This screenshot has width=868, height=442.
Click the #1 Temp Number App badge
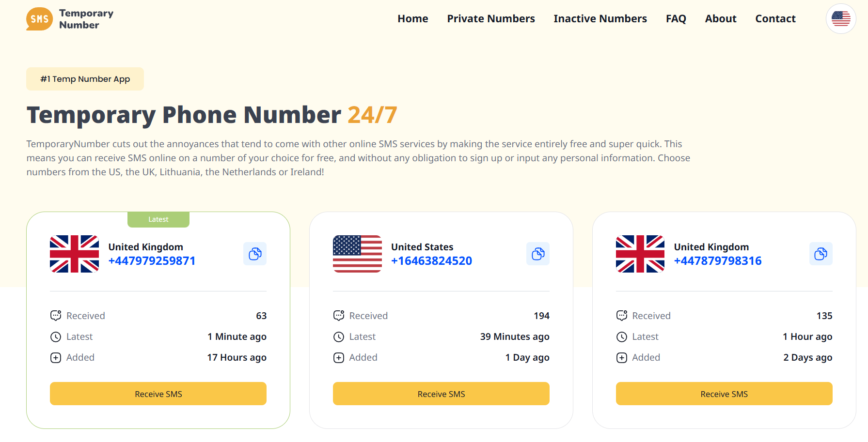(x=85, y=79)
